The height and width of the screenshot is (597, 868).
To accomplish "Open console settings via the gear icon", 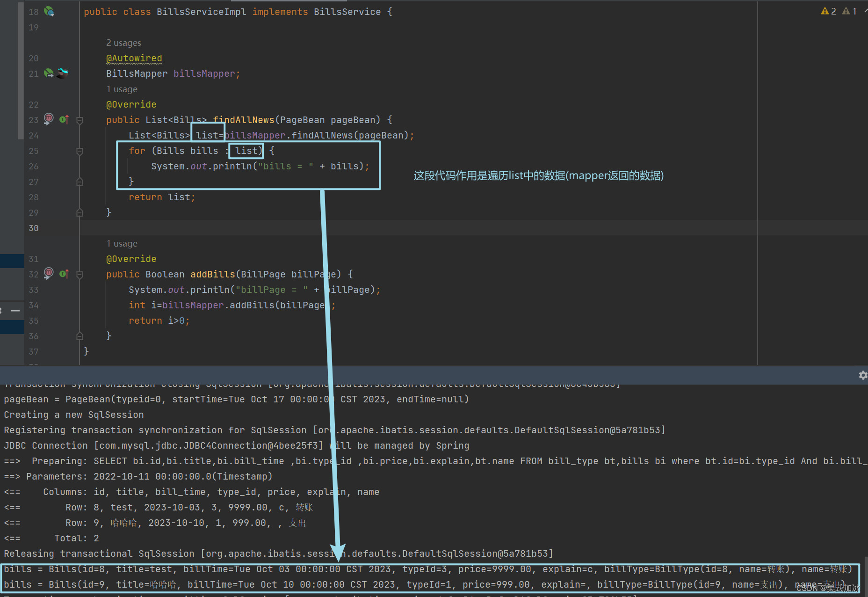I will [863, 375].
